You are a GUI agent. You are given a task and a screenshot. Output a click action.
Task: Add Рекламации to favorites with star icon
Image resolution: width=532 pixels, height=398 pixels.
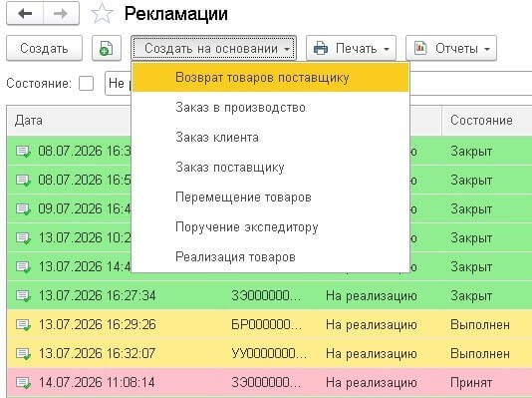[x=102, y=14]
